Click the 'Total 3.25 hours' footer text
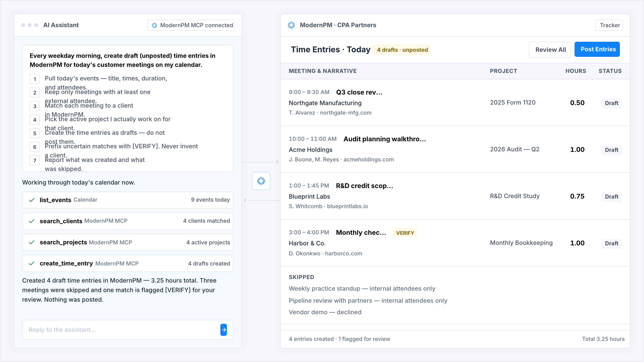 [x=603, y=339]
